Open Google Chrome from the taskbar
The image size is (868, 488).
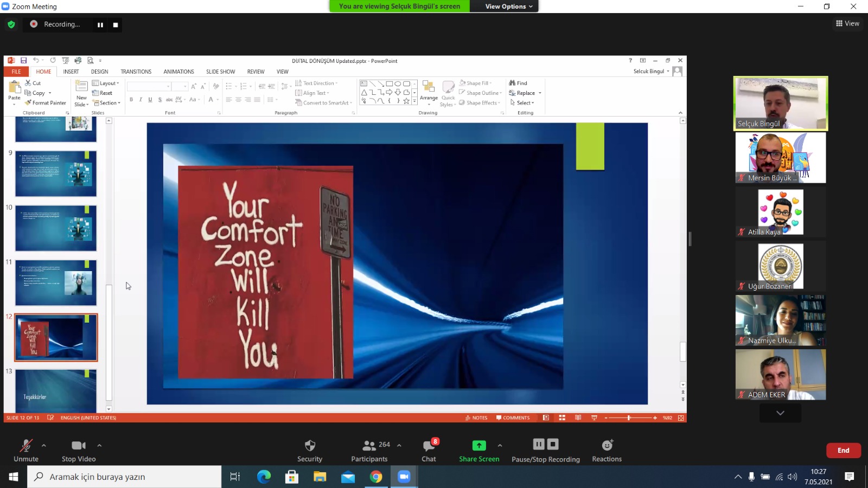click(376, 477)
